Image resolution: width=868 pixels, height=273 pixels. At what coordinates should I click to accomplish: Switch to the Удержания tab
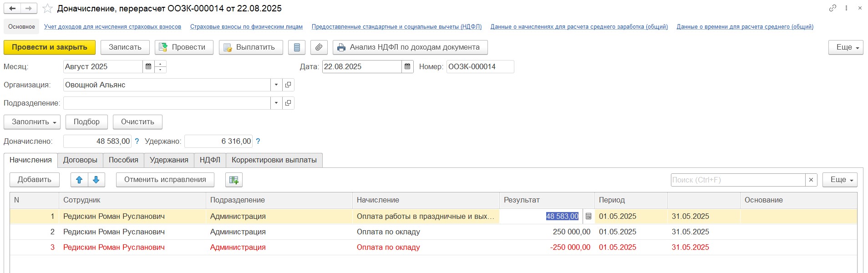169,160
